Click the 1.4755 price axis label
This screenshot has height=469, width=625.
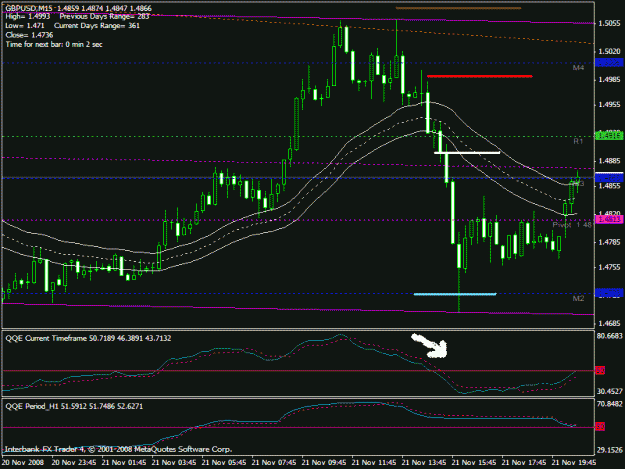point(609,267)
